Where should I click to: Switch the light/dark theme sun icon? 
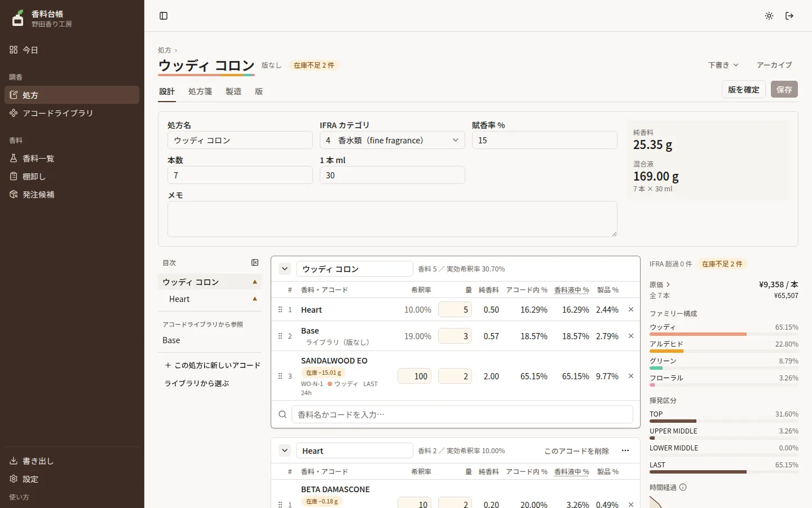pyautogui.click(x=769, y=16)
